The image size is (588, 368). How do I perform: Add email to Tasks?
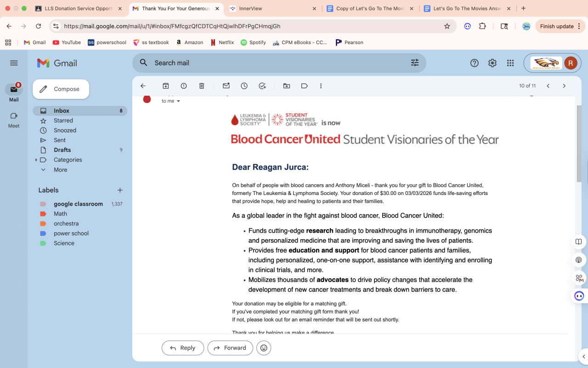coord(262,86)
